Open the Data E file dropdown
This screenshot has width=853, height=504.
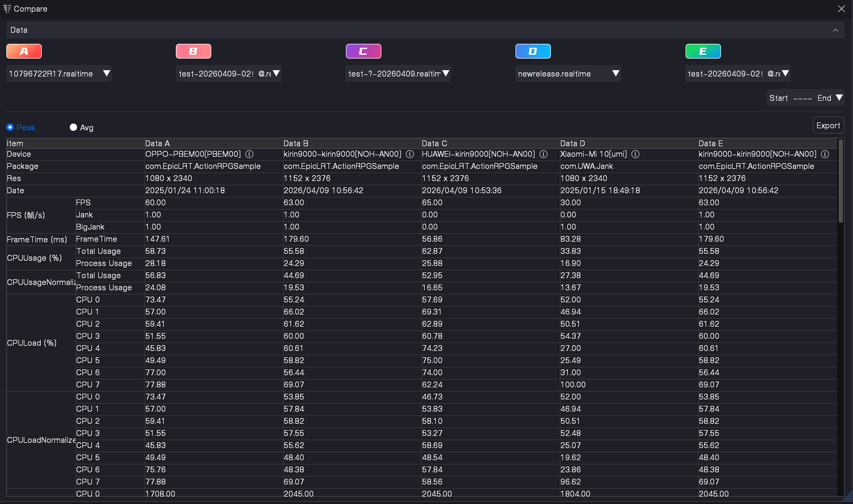738,73
